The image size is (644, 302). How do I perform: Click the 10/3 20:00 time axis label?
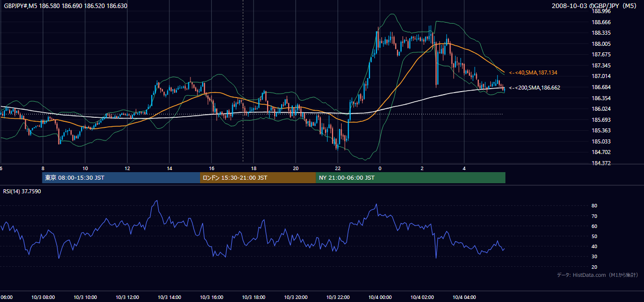coord(296,297)
